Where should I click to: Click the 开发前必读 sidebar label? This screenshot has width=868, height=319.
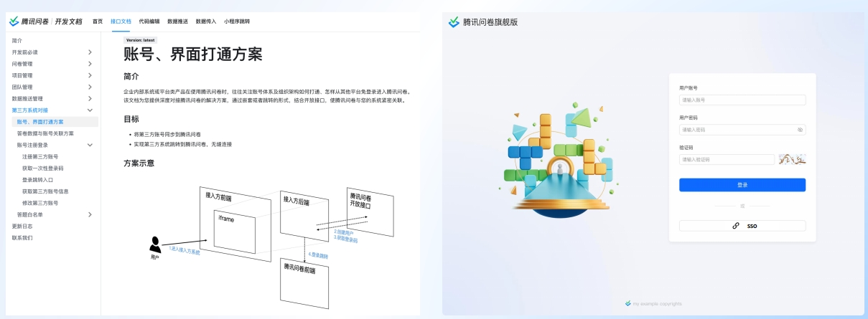click(25, 52)
